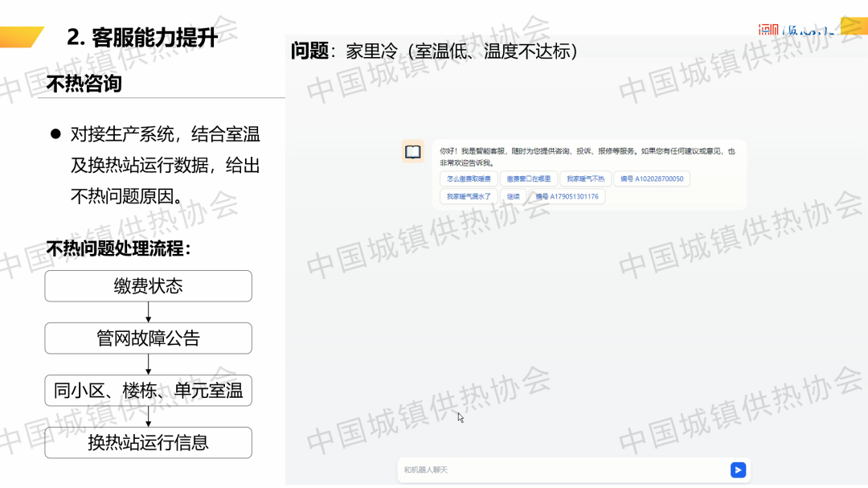The height and width of the screenshot is (488, 868).
Task: Click the 不热咨询 section heading
Action: (x=84, y=84)
